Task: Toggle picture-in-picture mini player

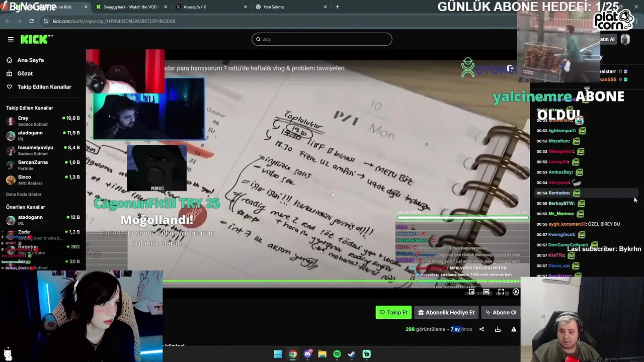Action: 471,292
